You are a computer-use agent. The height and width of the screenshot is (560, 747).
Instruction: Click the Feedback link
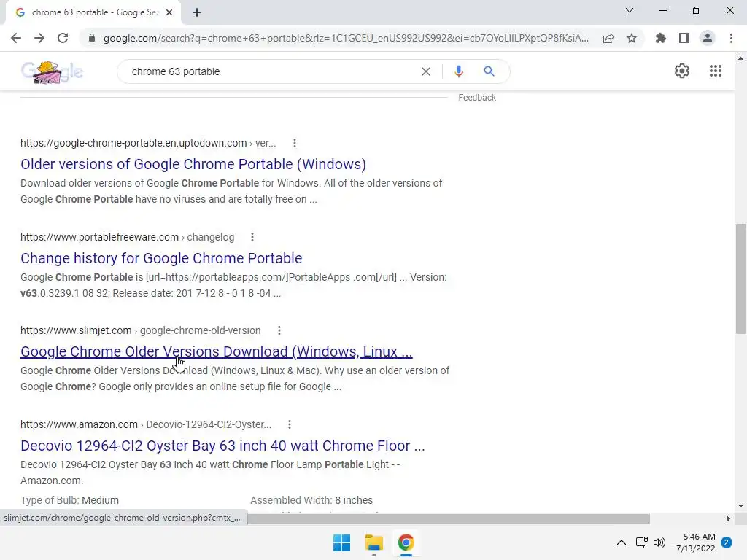pyautogui.click(x=477, y=98)
